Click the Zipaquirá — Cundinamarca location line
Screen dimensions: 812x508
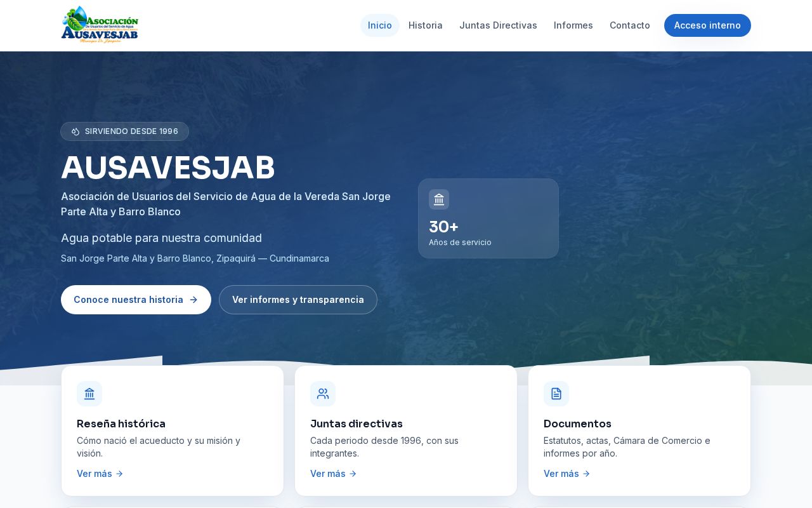(195, 258)
